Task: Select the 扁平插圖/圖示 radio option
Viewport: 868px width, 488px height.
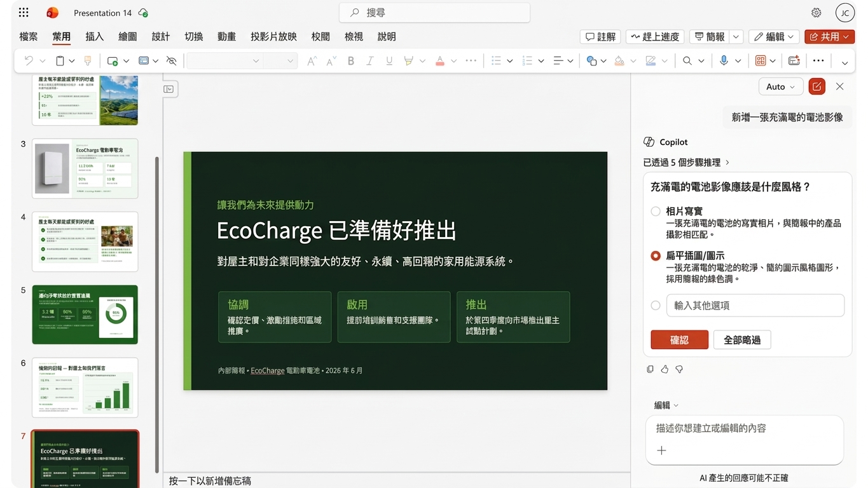Action: 656,256
